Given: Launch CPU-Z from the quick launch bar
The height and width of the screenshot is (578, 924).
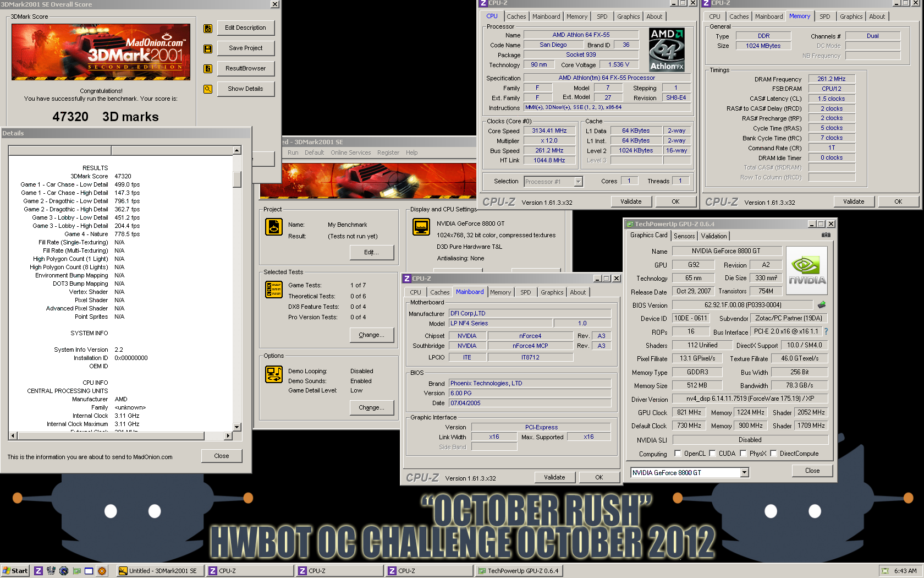Looking at the screenshot, I should pos(38,571).
